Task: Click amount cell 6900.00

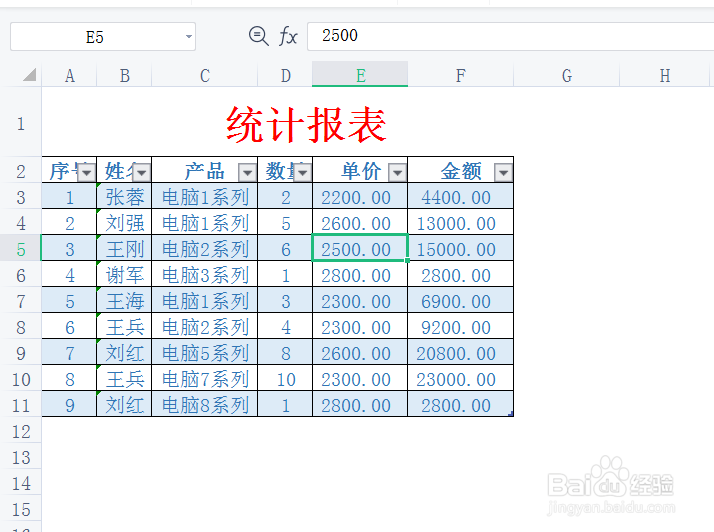Action: coord(460,301)
